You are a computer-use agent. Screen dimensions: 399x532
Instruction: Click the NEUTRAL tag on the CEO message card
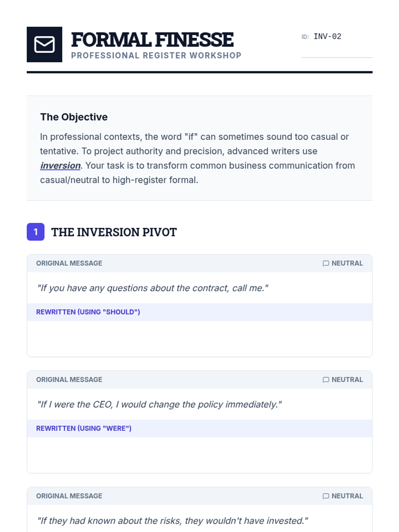347,380
